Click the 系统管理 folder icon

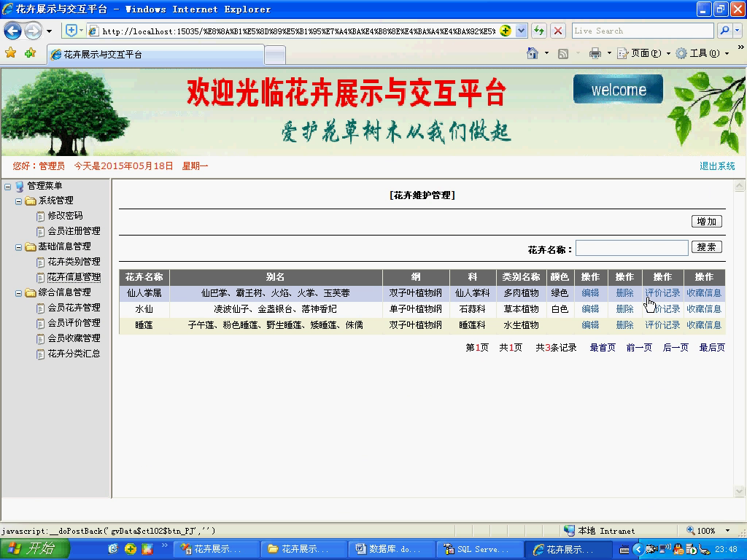pos(31,201)
